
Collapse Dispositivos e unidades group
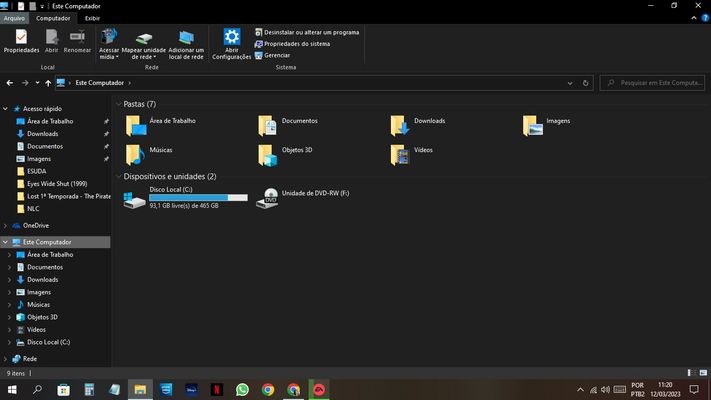(x=119, y=176)
